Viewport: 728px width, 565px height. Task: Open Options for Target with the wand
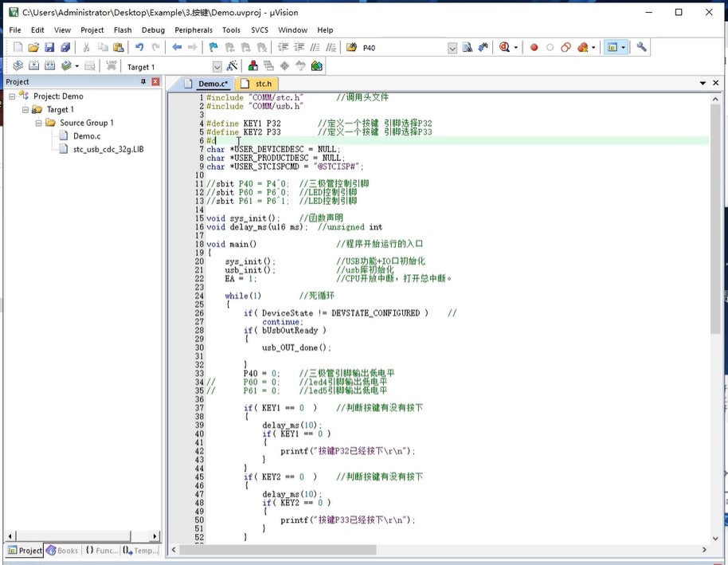[232, 66]
